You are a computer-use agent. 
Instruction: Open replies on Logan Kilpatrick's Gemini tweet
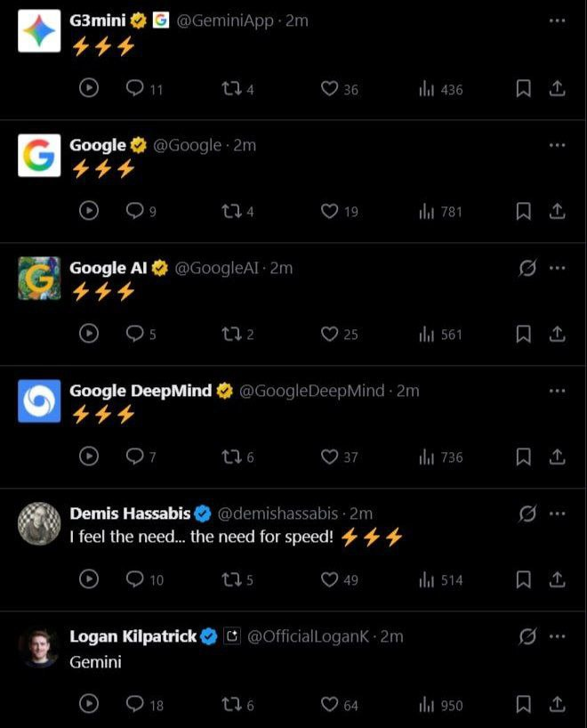coord(135,705)
